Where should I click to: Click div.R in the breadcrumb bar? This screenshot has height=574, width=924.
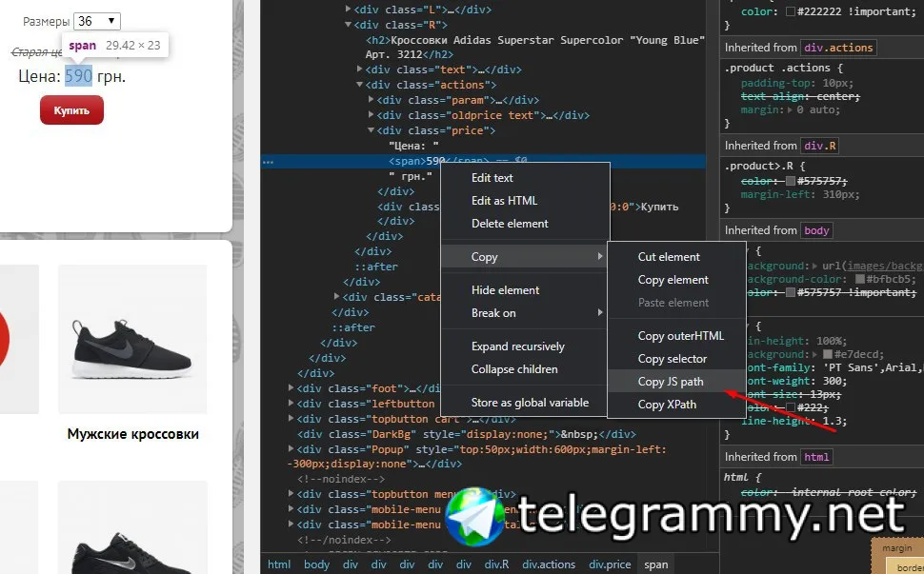pyautogui.click(x=496, y=564)
